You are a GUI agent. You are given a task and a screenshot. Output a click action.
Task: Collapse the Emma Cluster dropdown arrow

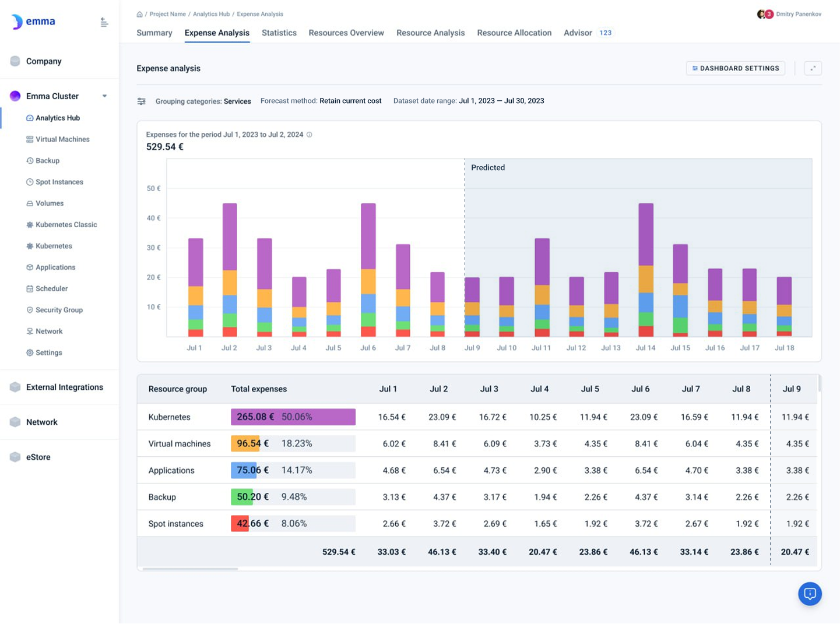pyautogui.click(x=104, y=96)
